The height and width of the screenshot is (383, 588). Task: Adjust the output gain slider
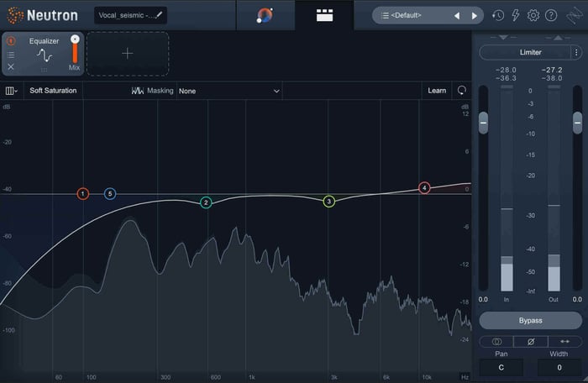coord(578,123)
